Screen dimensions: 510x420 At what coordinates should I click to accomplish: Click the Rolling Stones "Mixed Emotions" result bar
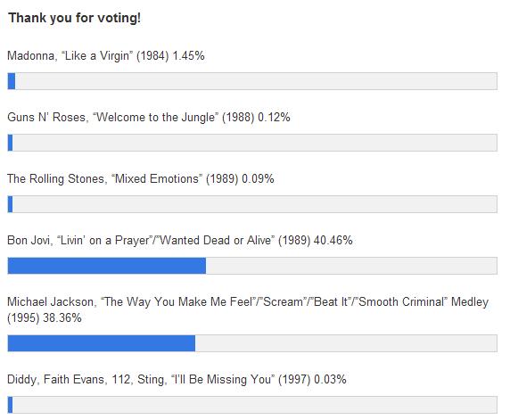tap(252, 204)
